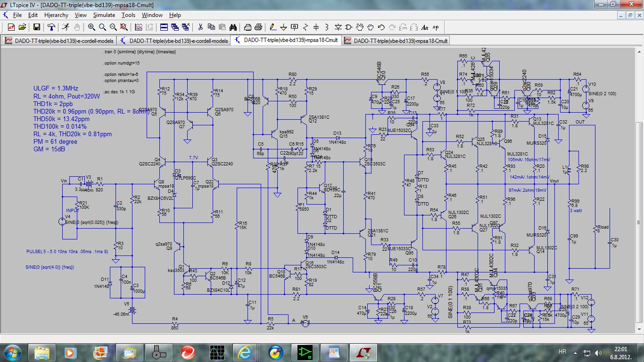The height and width of the screenshot is (362, 644).
Task: Open the Window menu
Action: [152, 15]
